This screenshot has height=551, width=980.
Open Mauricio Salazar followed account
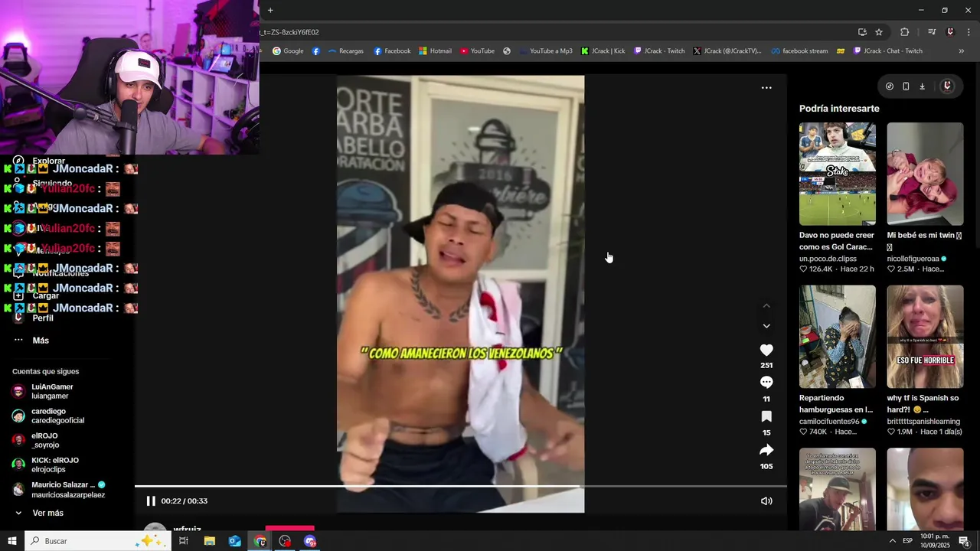click(59, 489)
